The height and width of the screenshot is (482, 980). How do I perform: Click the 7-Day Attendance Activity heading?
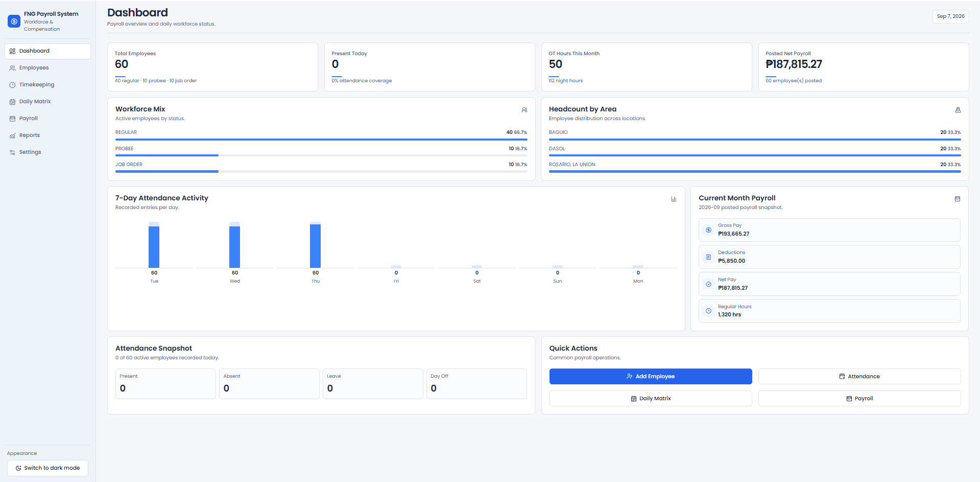pos(162,198)
